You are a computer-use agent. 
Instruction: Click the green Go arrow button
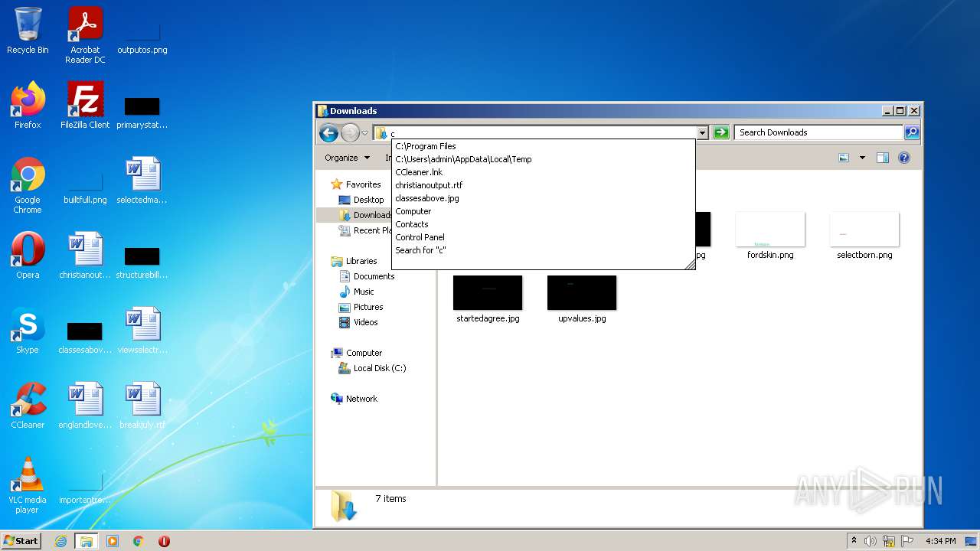pos(720,132)
